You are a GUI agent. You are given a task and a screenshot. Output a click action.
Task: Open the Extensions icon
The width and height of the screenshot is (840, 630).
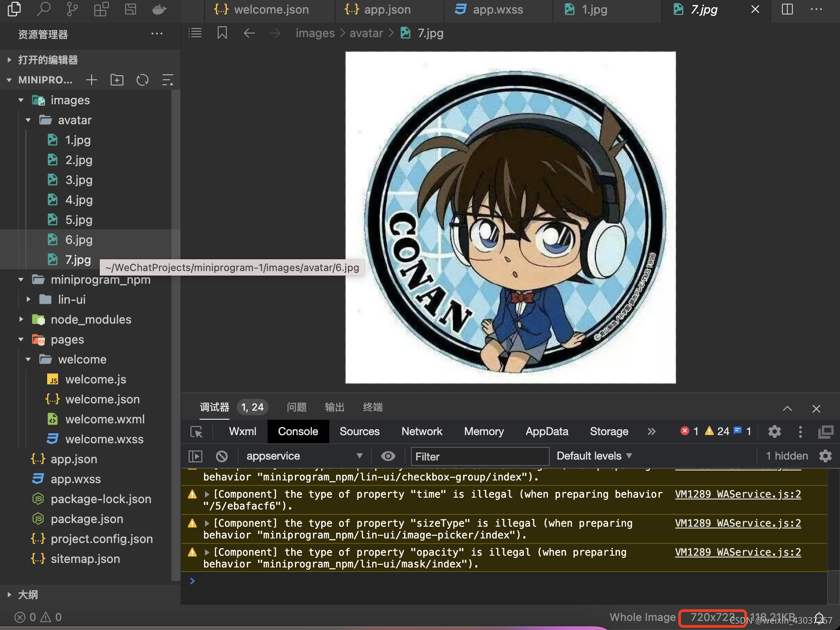101,9
